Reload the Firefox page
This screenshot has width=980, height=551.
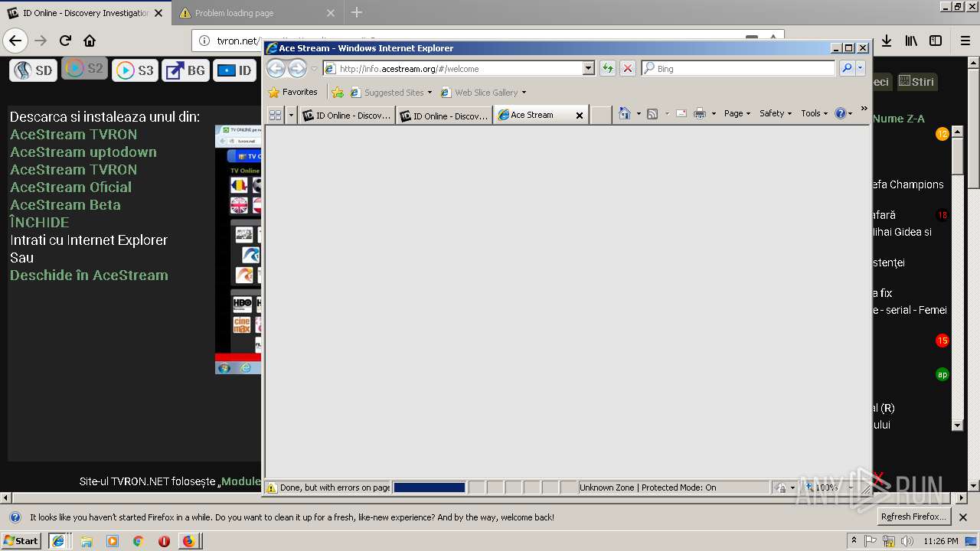click(65, 41)
